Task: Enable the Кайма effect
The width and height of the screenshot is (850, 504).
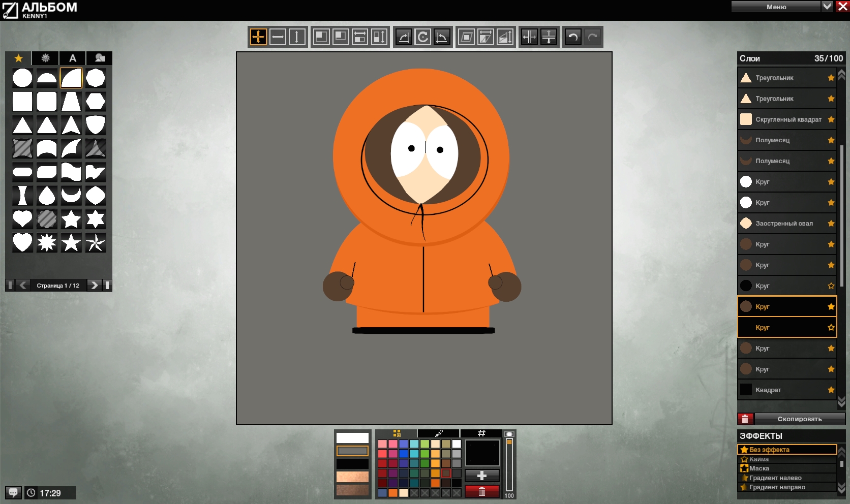Action: pyautogui.click(x=787, y=459)
